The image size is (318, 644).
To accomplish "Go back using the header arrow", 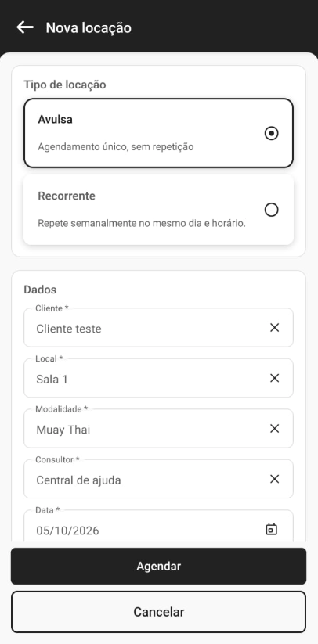I will point(24,27).
